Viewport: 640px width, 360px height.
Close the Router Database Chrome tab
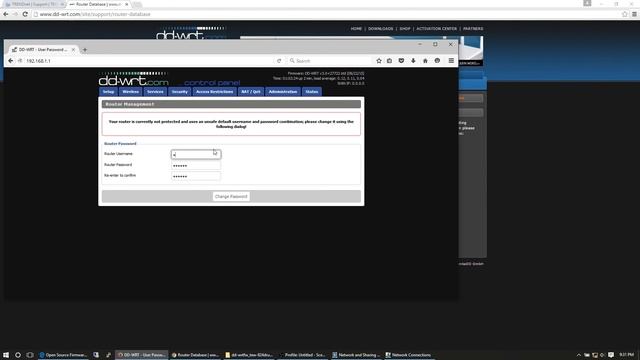[x=127, y=4]
